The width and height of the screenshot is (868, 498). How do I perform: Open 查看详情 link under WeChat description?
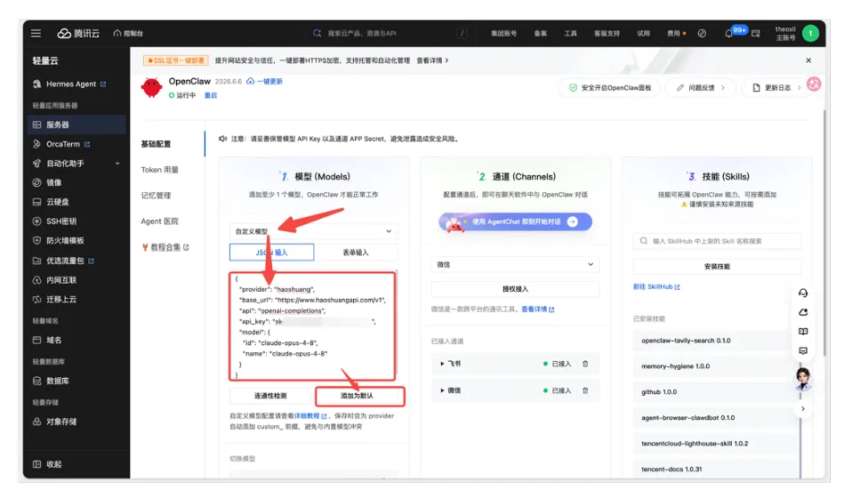click(x=537, y=309)
